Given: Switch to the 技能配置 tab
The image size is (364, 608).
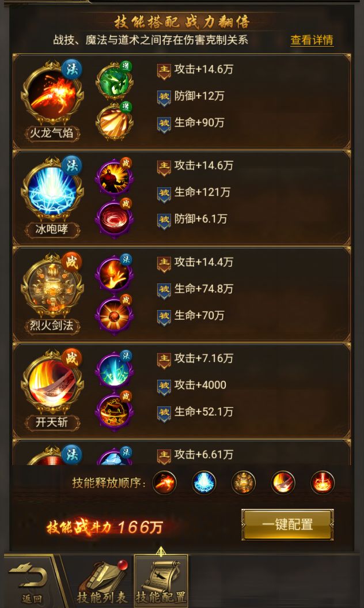Looking at the screenshot, I should pos(161,580).
